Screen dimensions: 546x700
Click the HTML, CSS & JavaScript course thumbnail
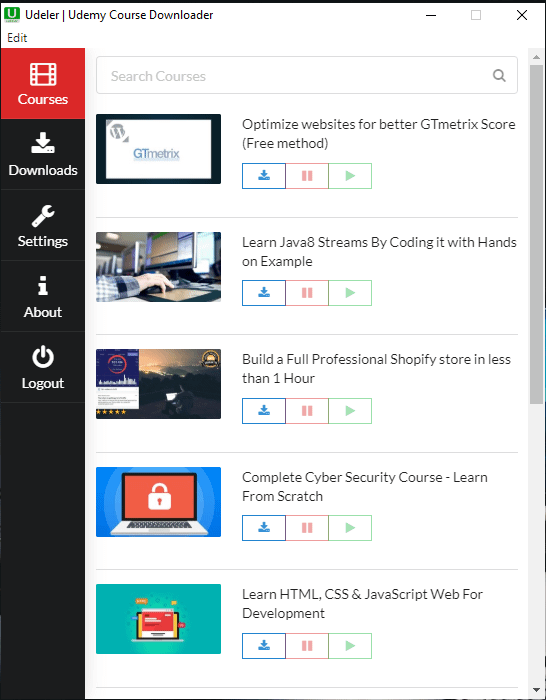pyautogui.click(x=158, y=619)
